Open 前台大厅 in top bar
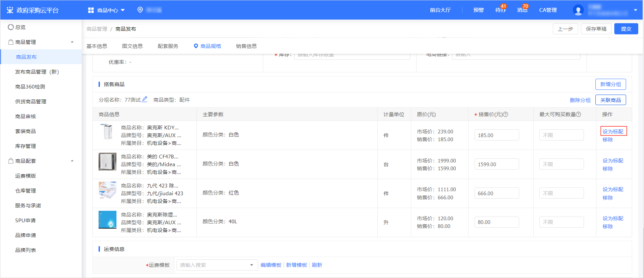This screenshot has width=644, height=278. pos(440,10)
